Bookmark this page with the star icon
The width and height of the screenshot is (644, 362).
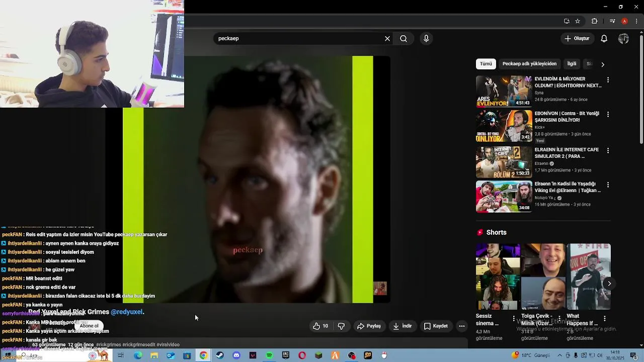tap(578, 21)
